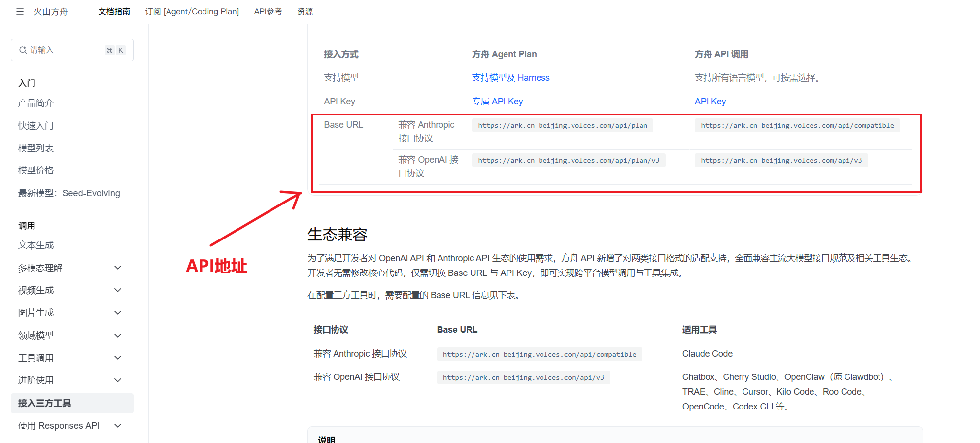Click the ⌘ K shortcut badge
Viewport: 980px width, 443px height.
tap(115, 50)
